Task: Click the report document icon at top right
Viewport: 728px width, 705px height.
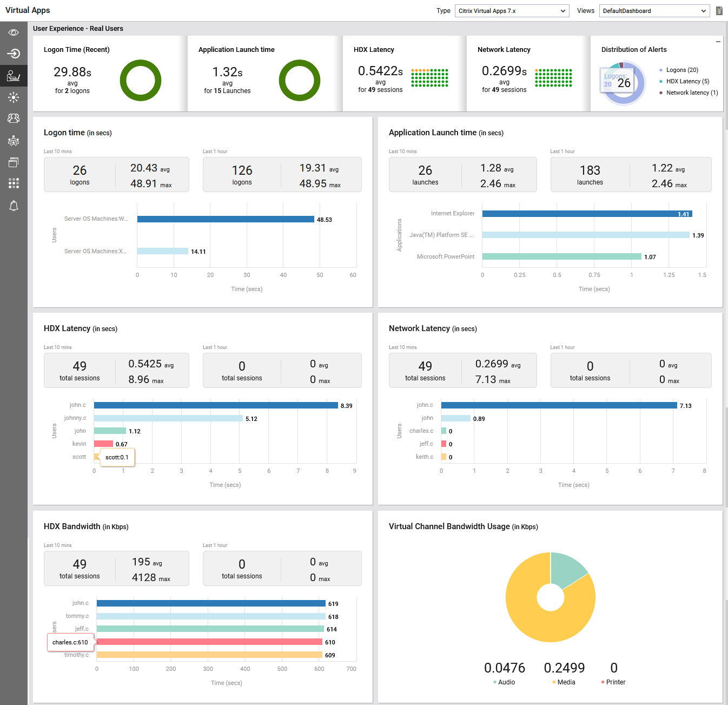Action: point(719,11)
